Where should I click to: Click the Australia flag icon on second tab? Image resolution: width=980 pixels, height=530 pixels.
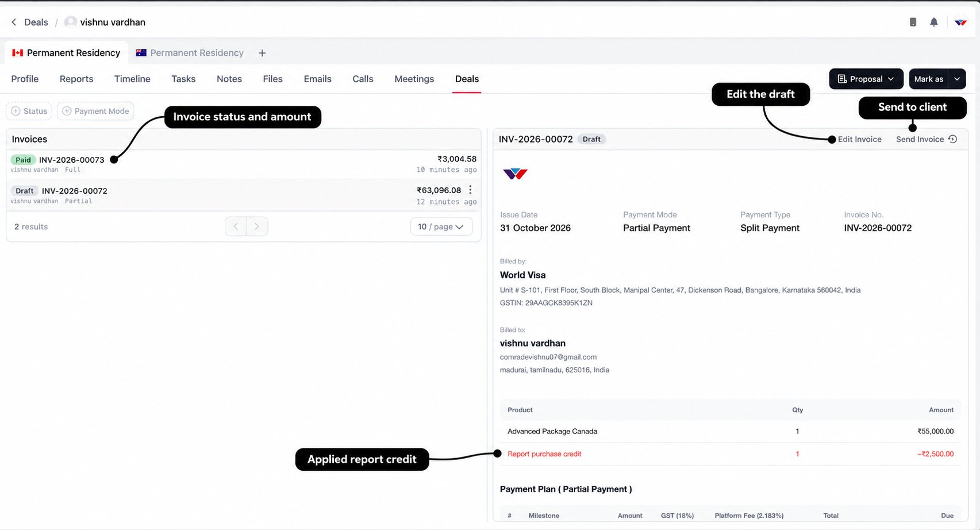click(141, 53)
